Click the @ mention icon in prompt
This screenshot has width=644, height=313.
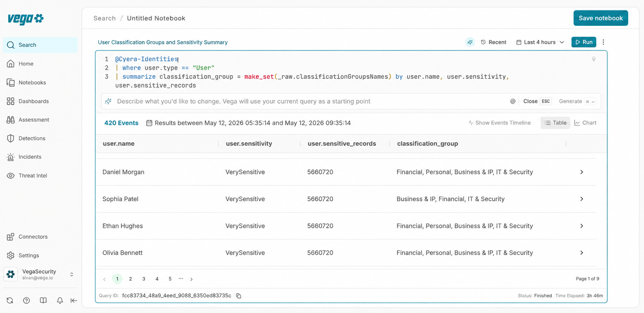513,101
